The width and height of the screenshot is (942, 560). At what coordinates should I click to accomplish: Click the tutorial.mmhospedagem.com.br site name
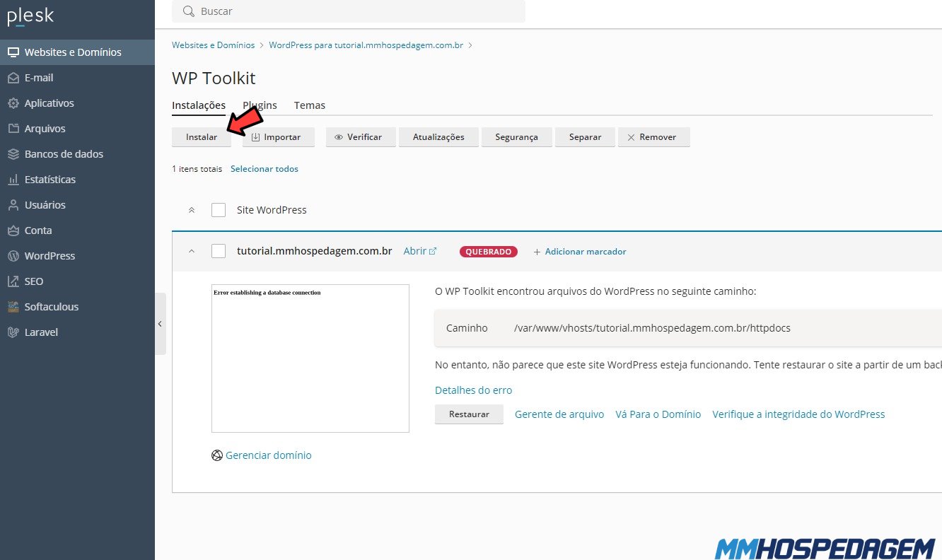coord(314,251)
